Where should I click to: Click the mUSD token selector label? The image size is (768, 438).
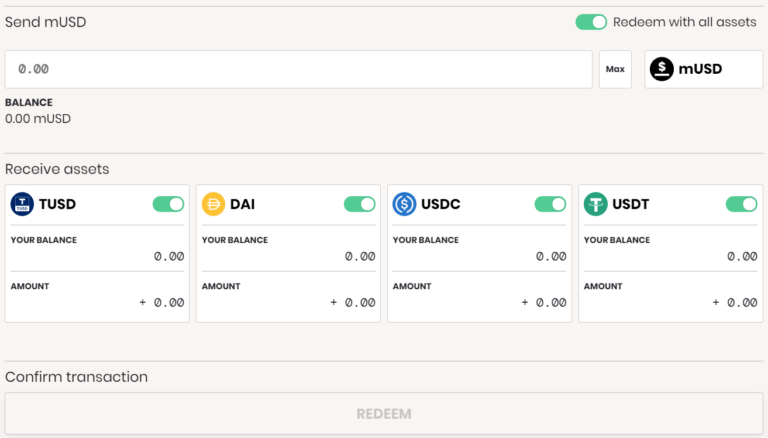(700, 69)
